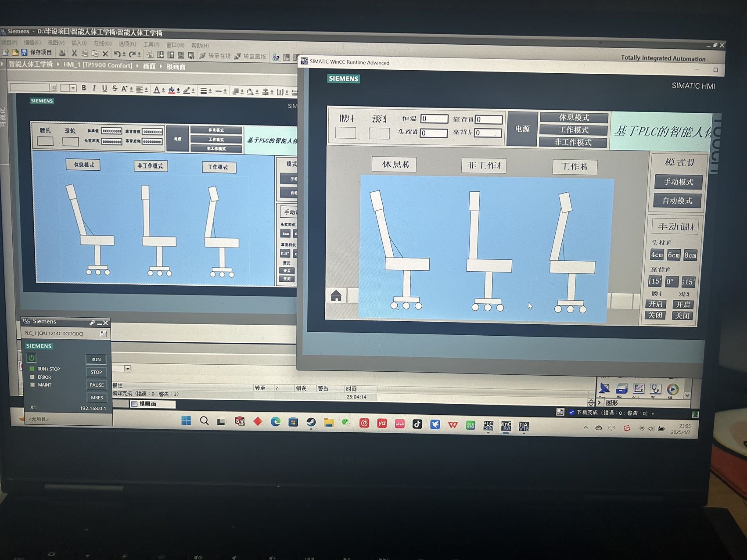This screenshot has width=747, height=560.
Task: Save the project with 保存项目
Action: tap(36, 52)
